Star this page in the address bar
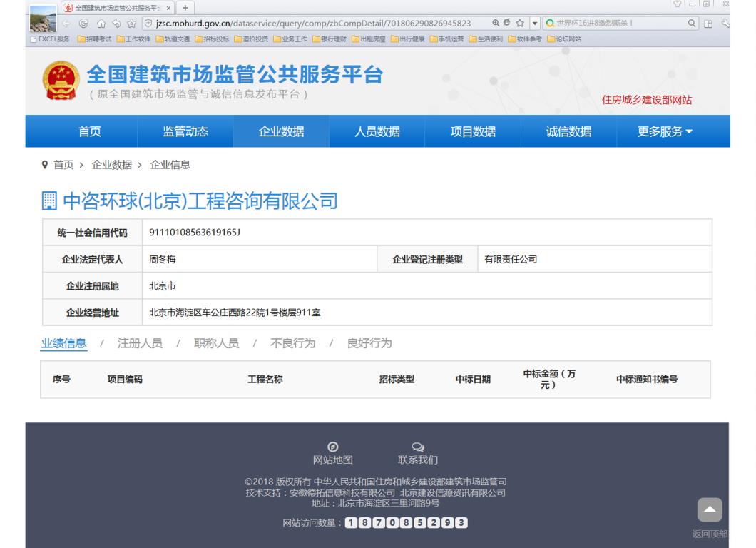Screen dimensions: 756x548 (520, 24)
